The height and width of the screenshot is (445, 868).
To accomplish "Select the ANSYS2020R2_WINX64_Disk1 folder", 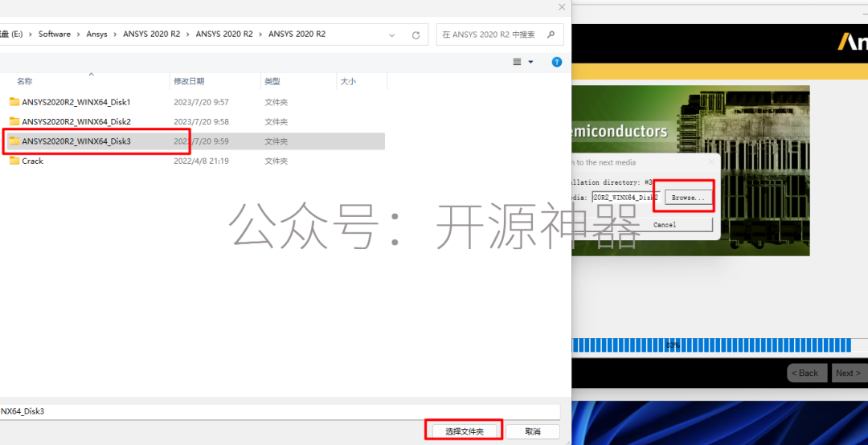I will click(76, 102).
